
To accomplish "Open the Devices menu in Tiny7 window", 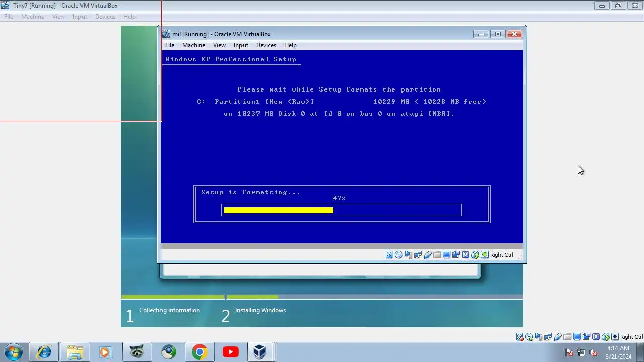I will pos(105,17).
